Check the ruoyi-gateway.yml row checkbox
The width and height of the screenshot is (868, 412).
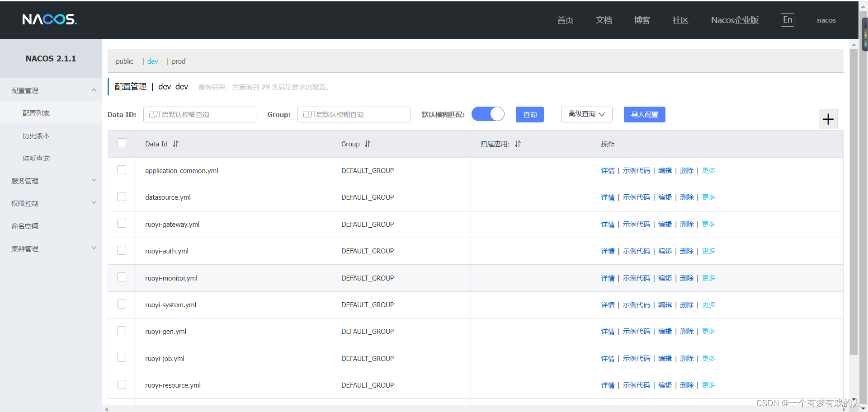122,223
